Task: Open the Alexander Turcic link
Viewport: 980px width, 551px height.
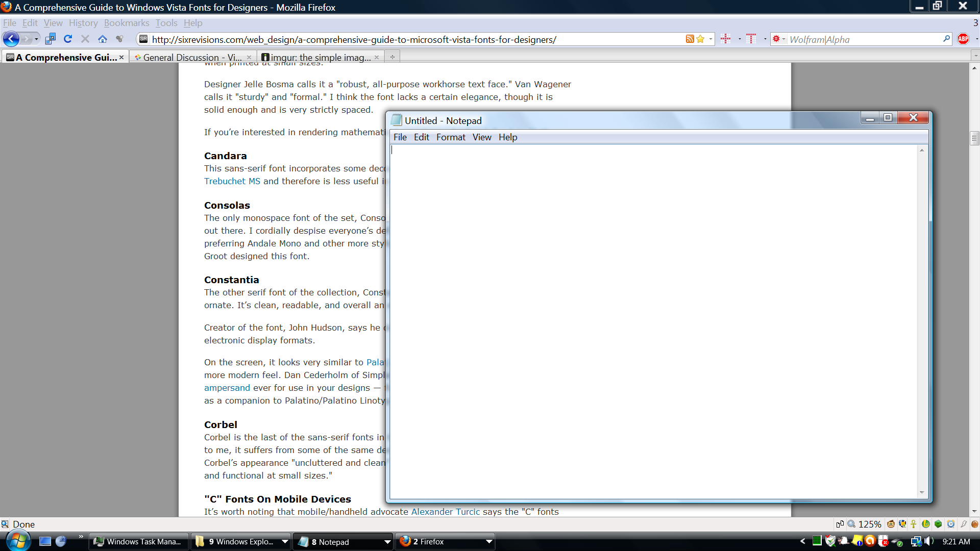Action: pyautogui.click(x=446, y=512)
